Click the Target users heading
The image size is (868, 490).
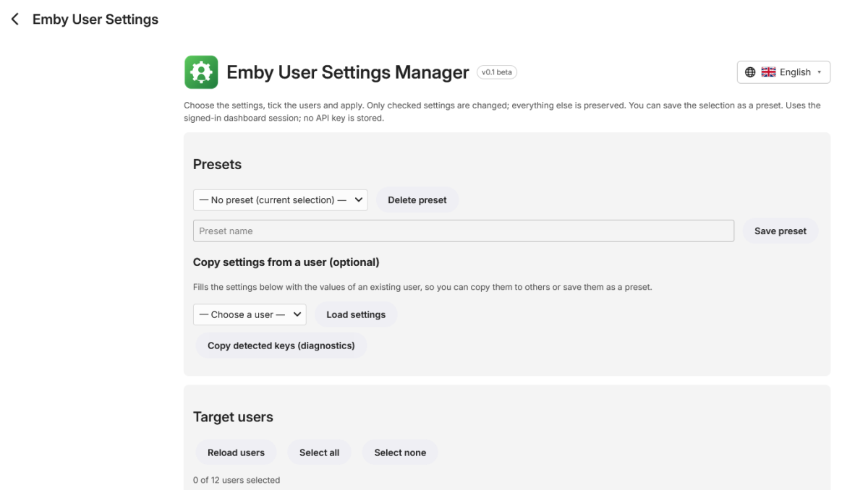click(x=233, y=417)
